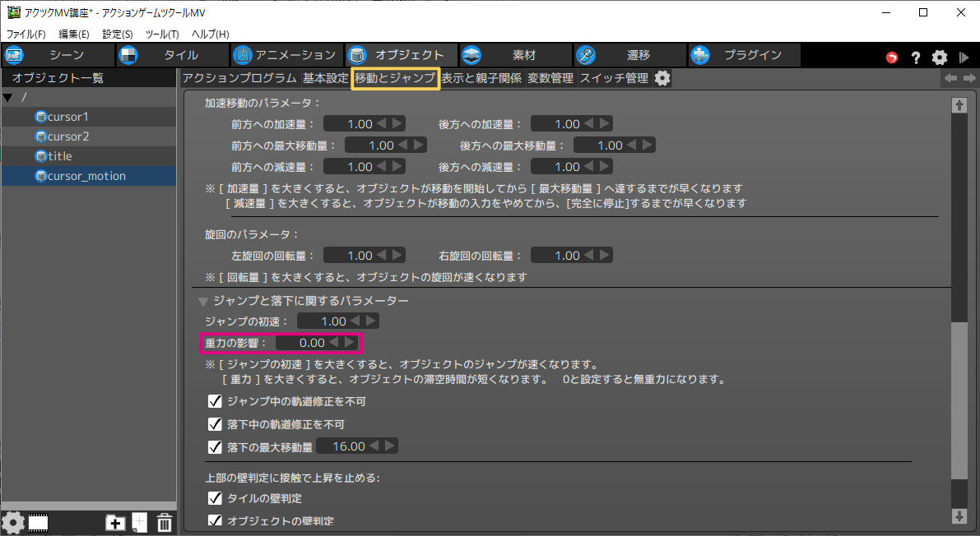Image resolution: width=980 pixels, height=536 pixels.
Task: Collapse ジャンプと落下に関するパラメーター section
Action: (x=203, y=302)
